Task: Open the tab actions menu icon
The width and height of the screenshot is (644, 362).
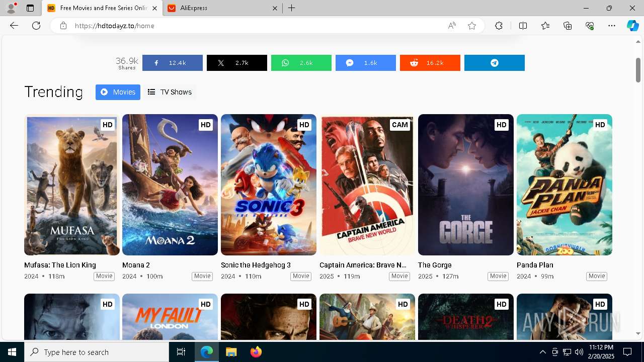Action: pos(30,8)
